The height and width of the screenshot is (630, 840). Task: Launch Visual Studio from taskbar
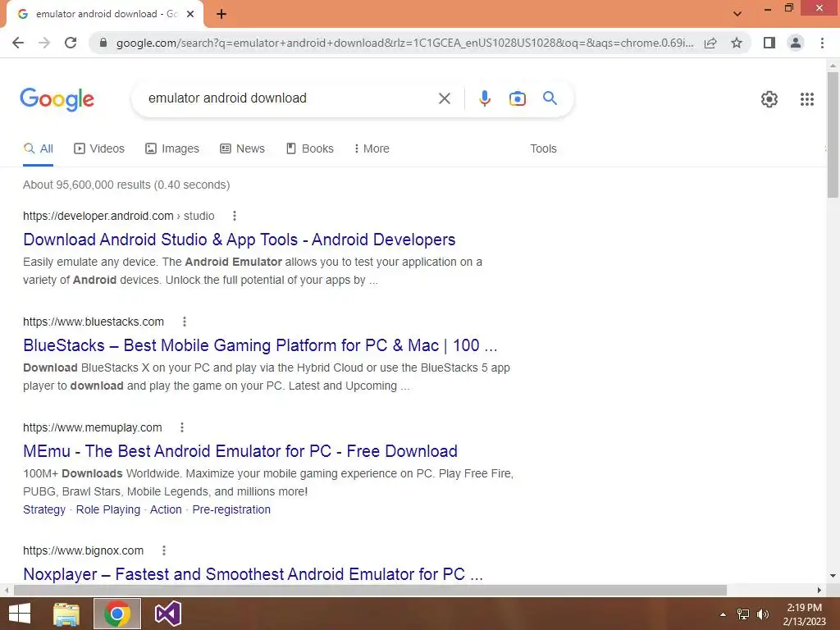(167, 614)
